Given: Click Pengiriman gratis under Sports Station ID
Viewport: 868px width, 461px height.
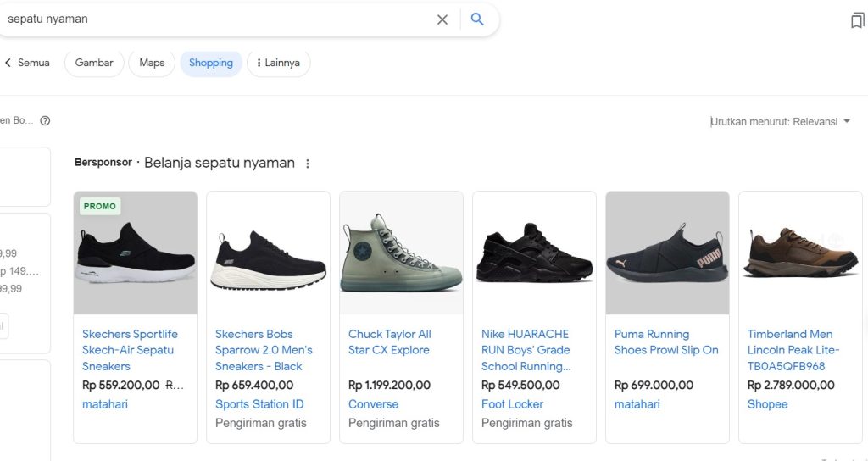Looking at the screenshot, I should pos(261,423).
